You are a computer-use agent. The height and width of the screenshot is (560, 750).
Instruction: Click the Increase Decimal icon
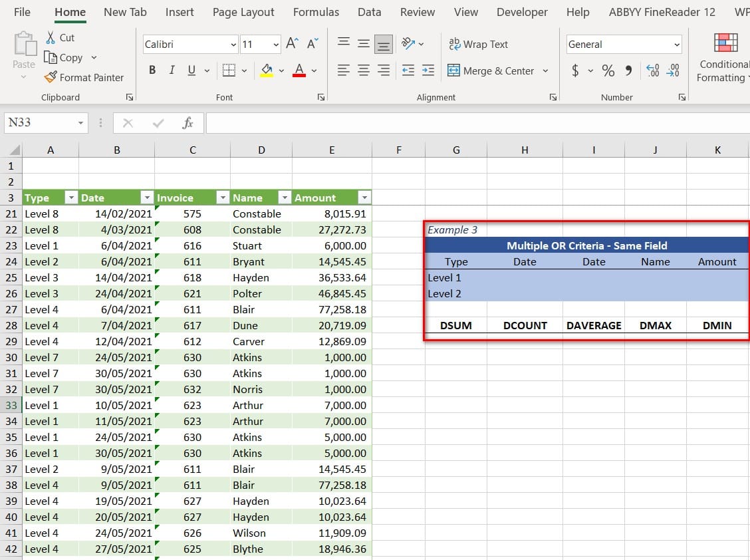coord(652,70)
